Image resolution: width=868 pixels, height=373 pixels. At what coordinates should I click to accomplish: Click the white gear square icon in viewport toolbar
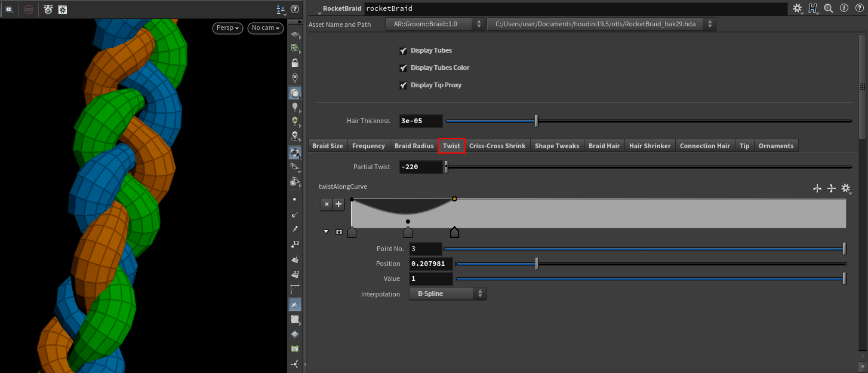[x=62, y=10]
